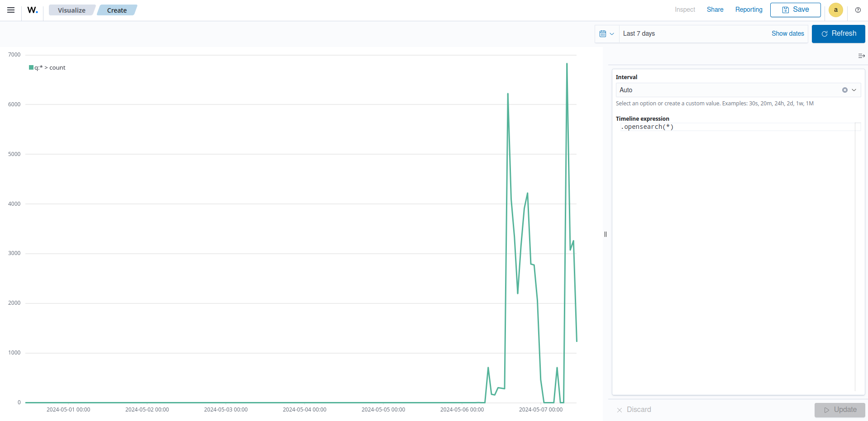
Task: Save the visualization
Action: coord(795,9)
